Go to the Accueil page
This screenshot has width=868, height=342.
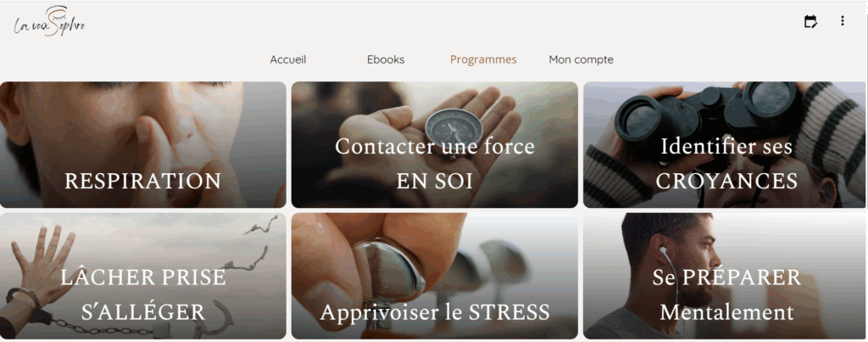click(288, 59)
